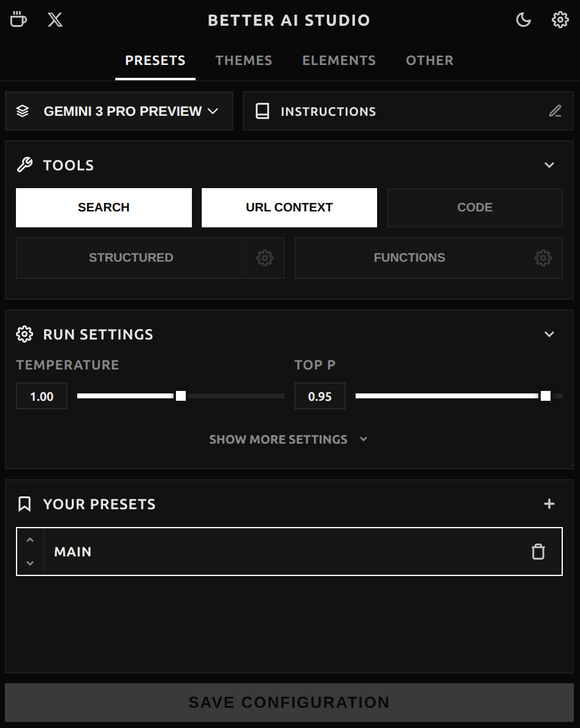Enable the Code tool toggle

475,208
